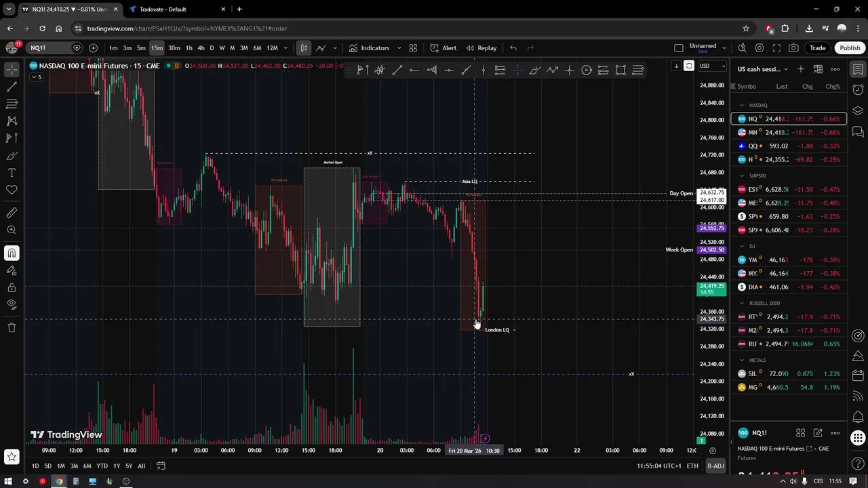Image resolution: width=868 pixels, height=488 pixels.
Task: Open the chats icon in right sidebar
Action: pos(858,131)
